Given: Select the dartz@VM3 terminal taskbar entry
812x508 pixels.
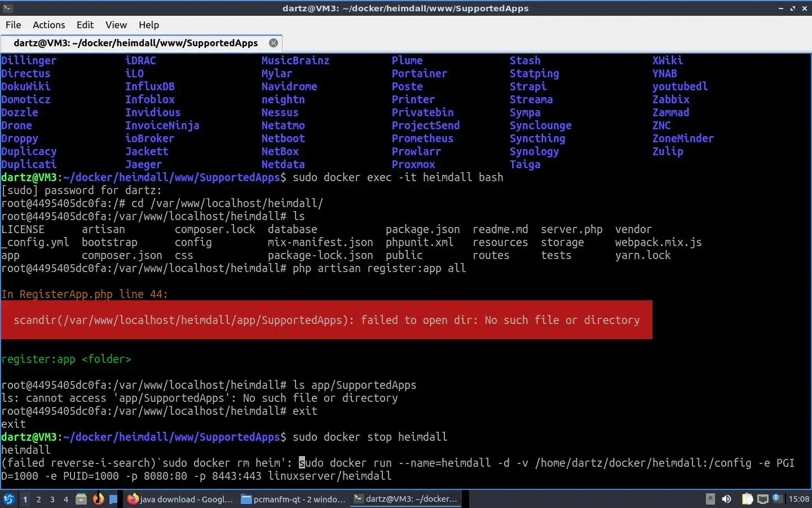Looking at the screenshot, I should [406, 499].
